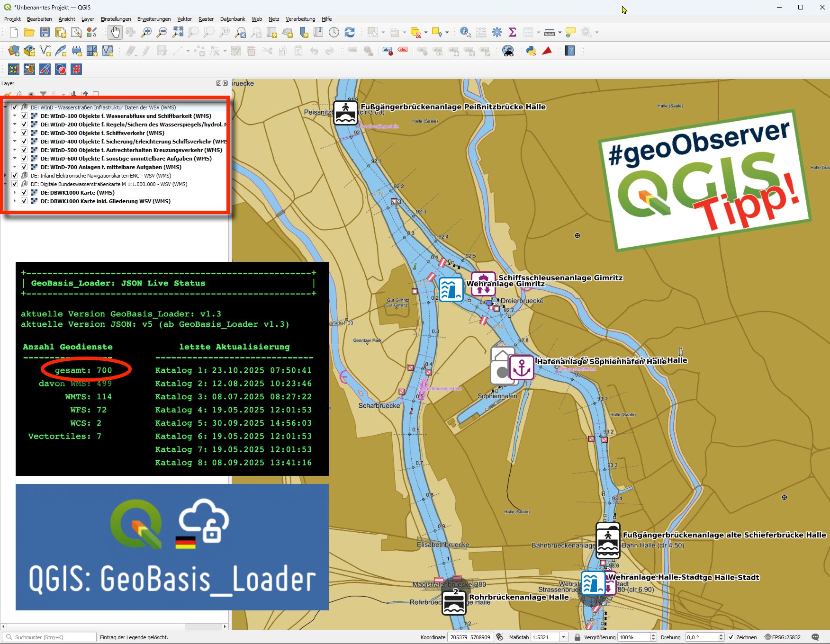Uncheck WInD-100 Wasserabfluss layer checkbox
Viewport: 830px width, 644px height.
(x=24, y=116)
